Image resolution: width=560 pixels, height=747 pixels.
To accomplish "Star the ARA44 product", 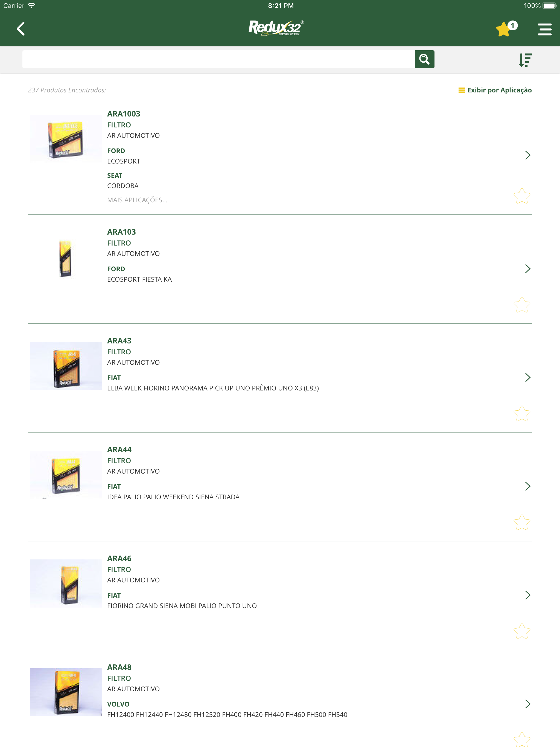I will (521, 522).
